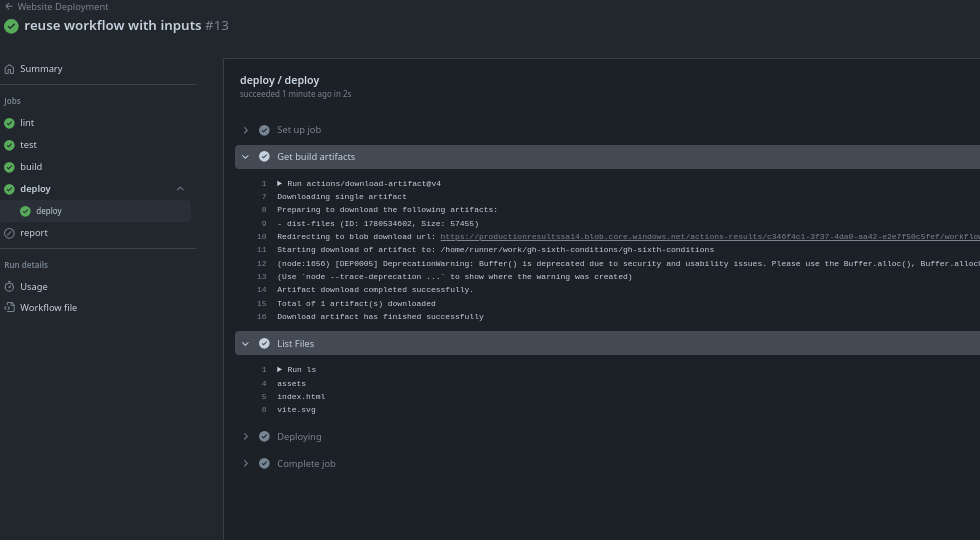Collapse the deploy job group chevron

(180, 189)
